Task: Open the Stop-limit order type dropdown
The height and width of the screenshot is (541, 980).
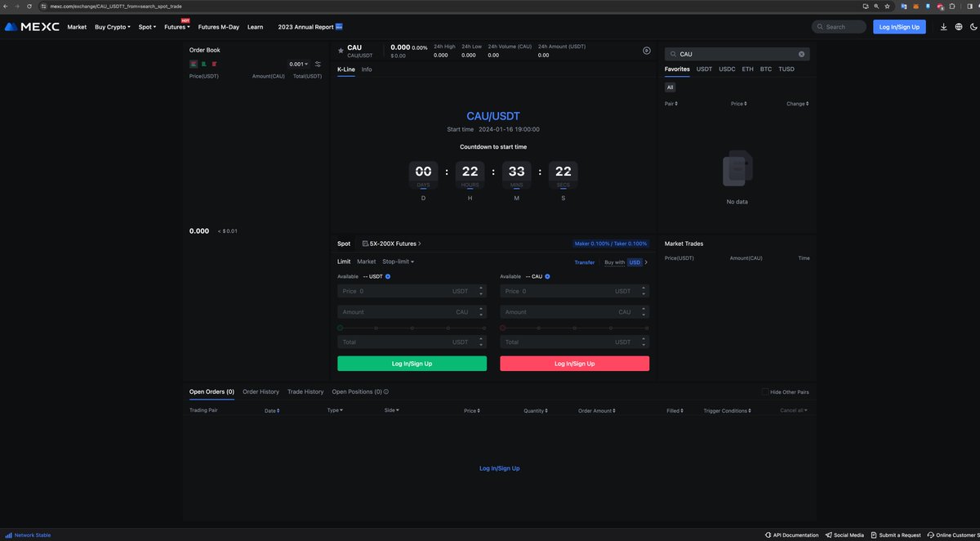Action: pyautogui.click(x=399, y=262)
